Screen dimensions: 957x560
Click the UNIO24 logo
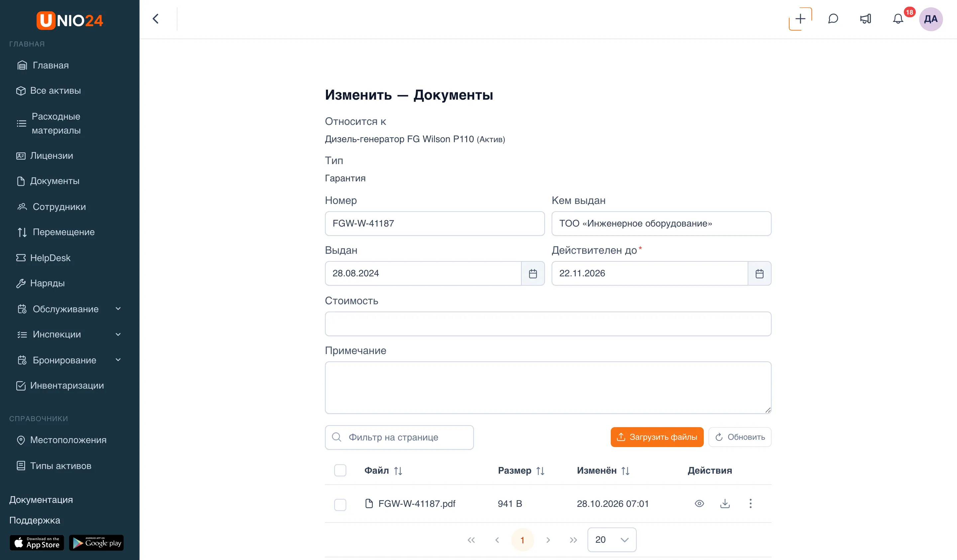[x=69, y=20]
